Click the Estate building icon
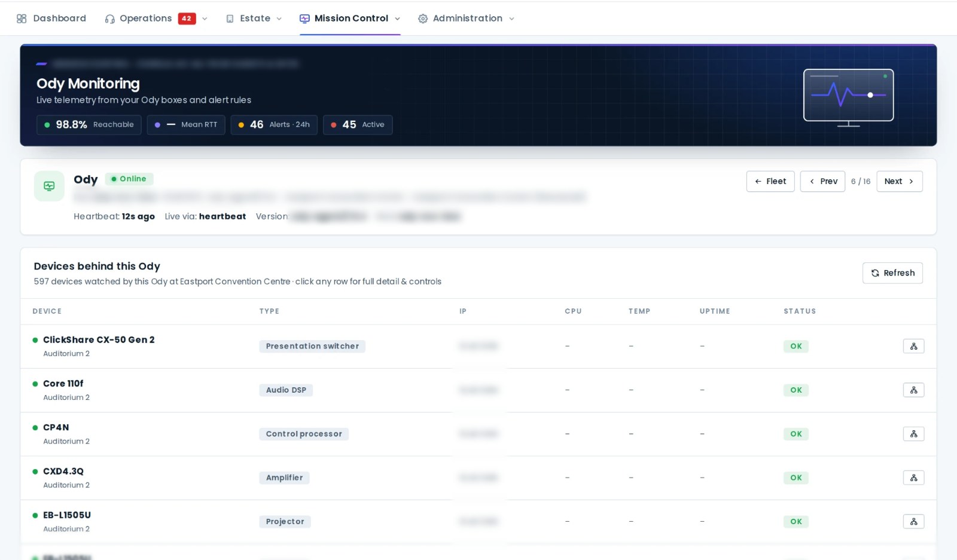 pos(230,19)
